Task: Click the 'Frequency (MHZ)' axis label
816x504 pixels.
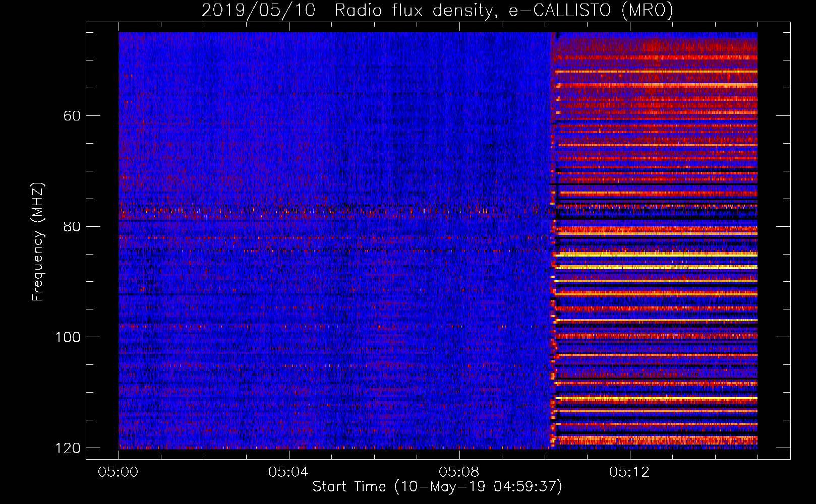Action: [38, 242]
